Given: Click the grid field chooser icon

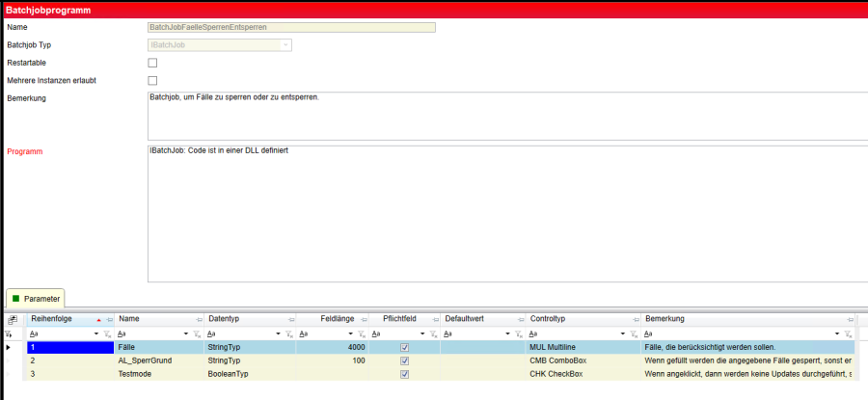Looking at the screenshot, I should (x=12, y=319).
